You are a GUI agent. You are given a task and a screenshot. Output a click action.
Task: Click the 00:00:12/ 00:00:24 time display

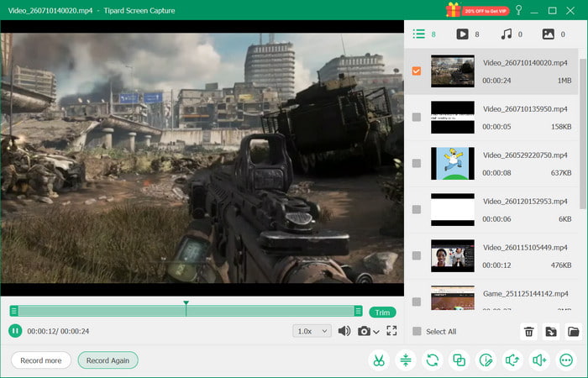tap(58, 331)
